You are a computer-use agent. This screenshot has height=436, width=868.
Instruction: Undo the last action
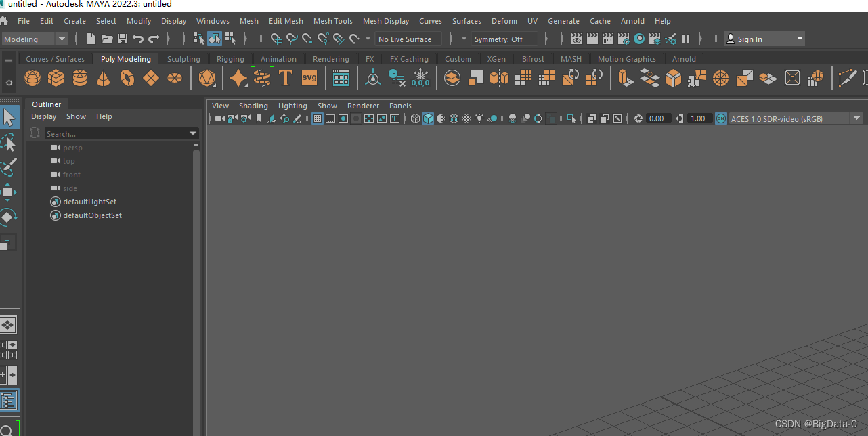[x=138, y=39]
